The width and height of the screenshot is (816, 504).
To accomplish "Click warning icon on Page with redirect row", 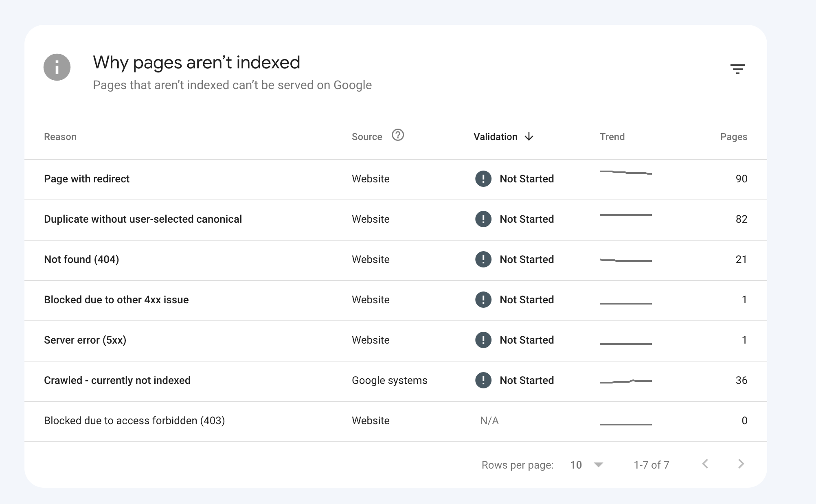I will [483, 179].
